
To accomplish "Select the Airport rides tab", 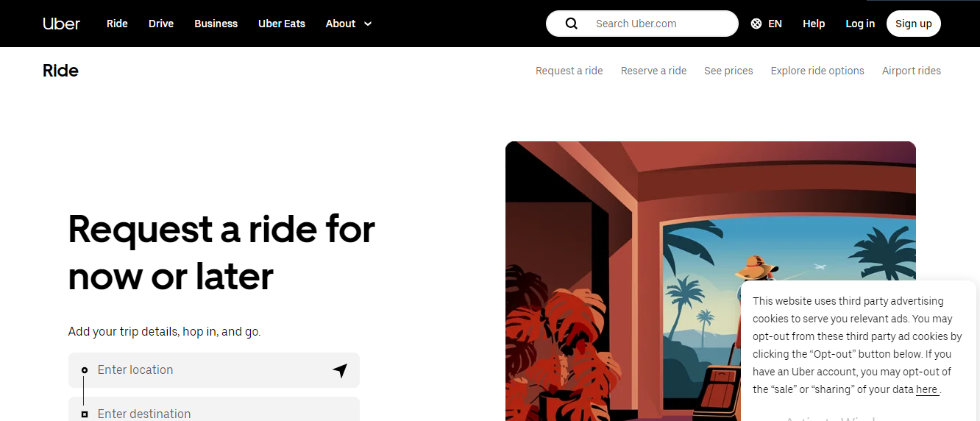I will 912,71.
